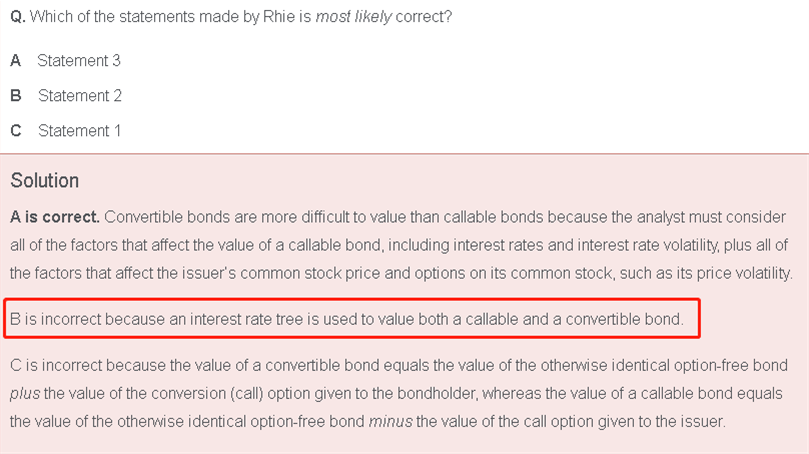Click the italic word "plus" in the solution
Image resolution: width=809 pixels, height=454 pixels.
pos(25,391)
